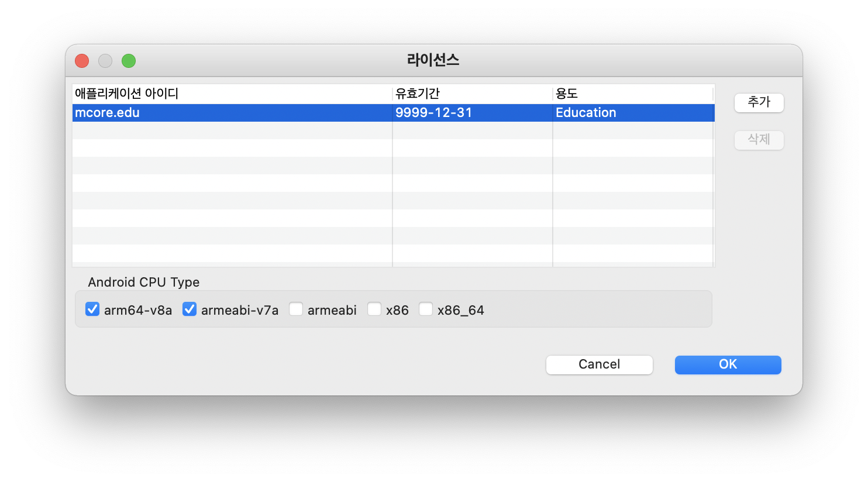Screen dimensions: 868x482
Task: Click the 삭제 button
Action: click(x=759, y=140)
